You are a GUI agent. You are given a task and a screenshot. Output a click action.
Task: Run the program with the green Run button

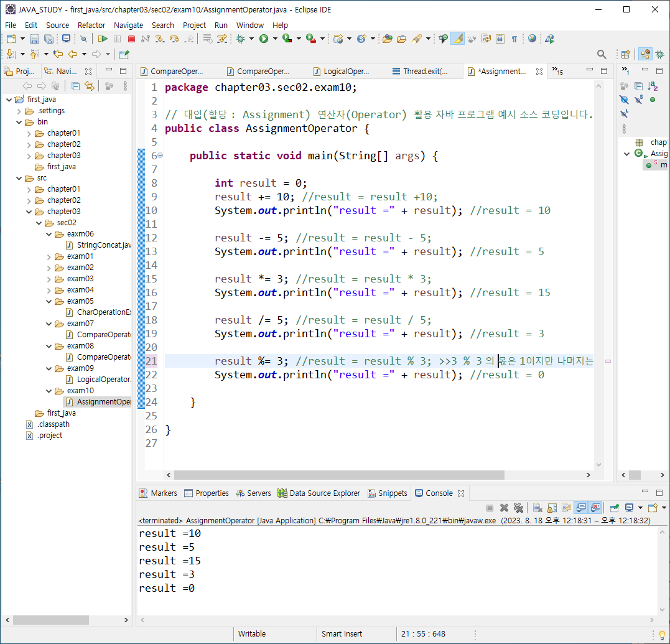point(264,39)
